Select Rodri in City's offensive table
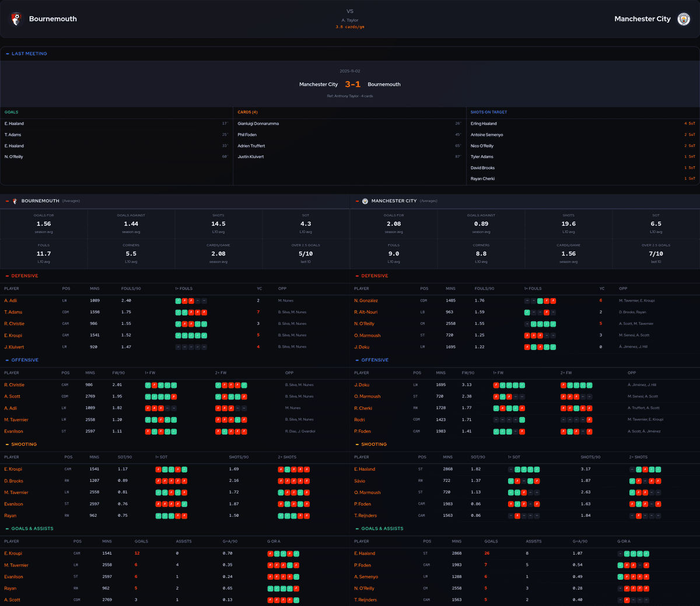The image size is (700, 606). [x=359, y=420]
